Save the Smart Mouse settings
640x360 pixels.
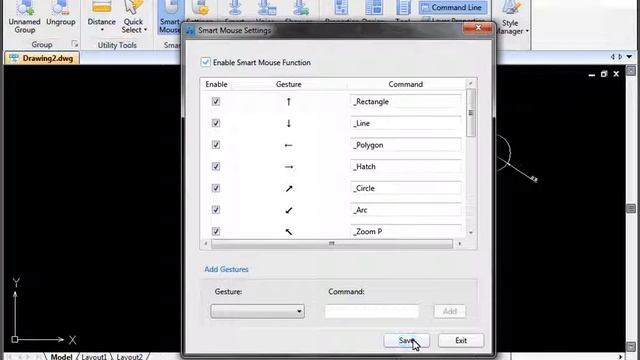pyautogui.click(x=407, y=340)
